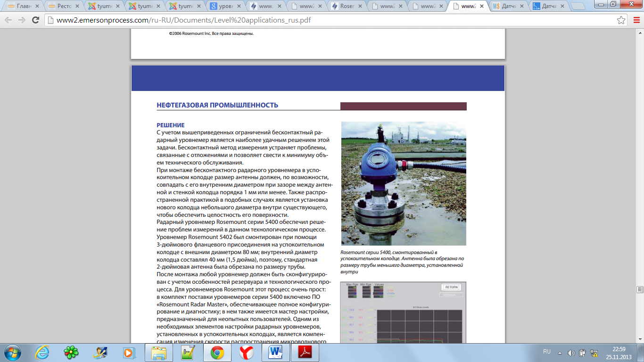Open the Windows Start menu
Screen dimensions: 644x362
[x=12, y=352]
